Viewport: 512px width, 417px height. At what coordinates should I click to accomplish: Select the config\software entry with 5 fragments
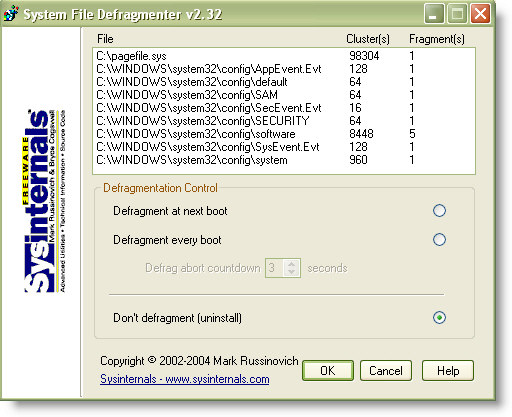[x=283, y=134]
